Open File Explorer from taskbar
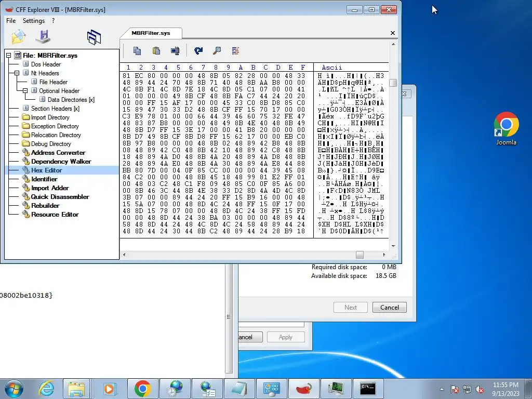 76,389
